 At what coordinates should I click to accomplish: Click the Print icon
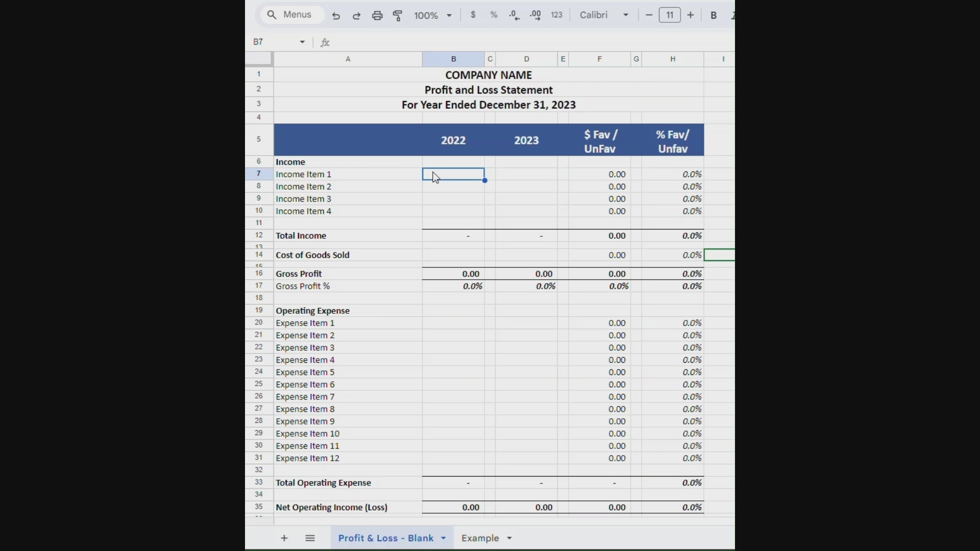377,15
